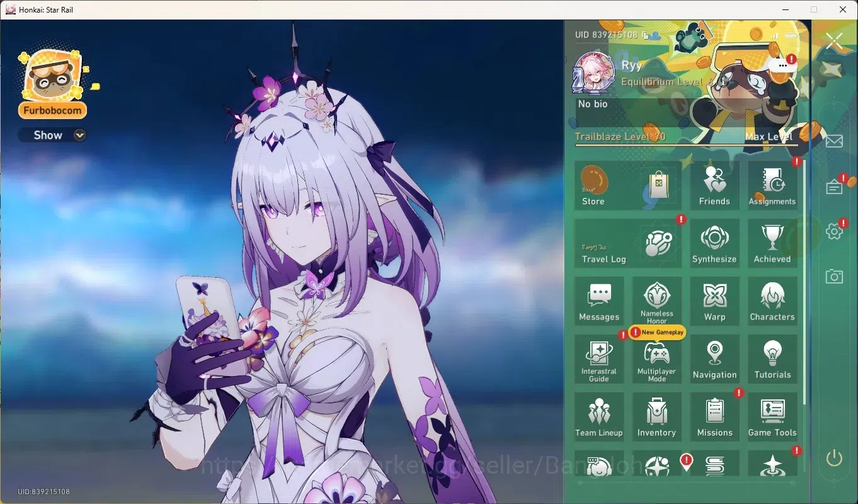858x504 pixels.
Task: Click the UID:839215108 text at bottom left
Action: 43,491
